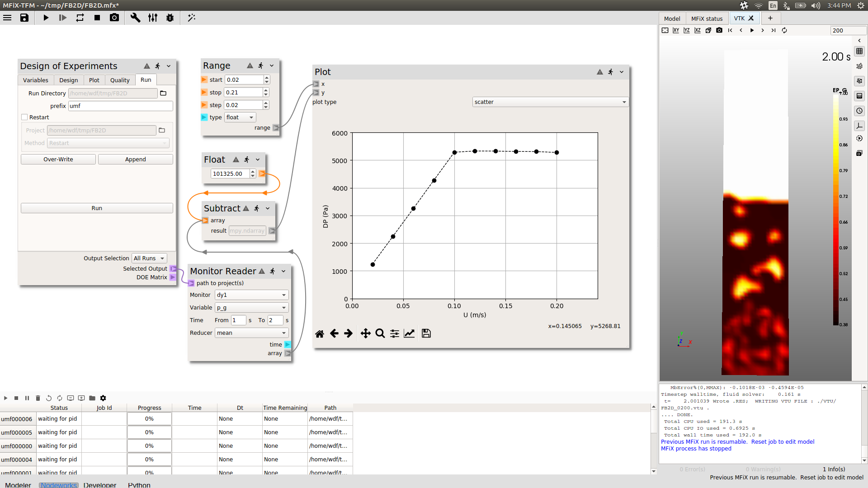Viewport: 868px width, 488px height.
Task: Switch to the MFiX status tab
Action: pyautogui.click(x=707, y=19)
